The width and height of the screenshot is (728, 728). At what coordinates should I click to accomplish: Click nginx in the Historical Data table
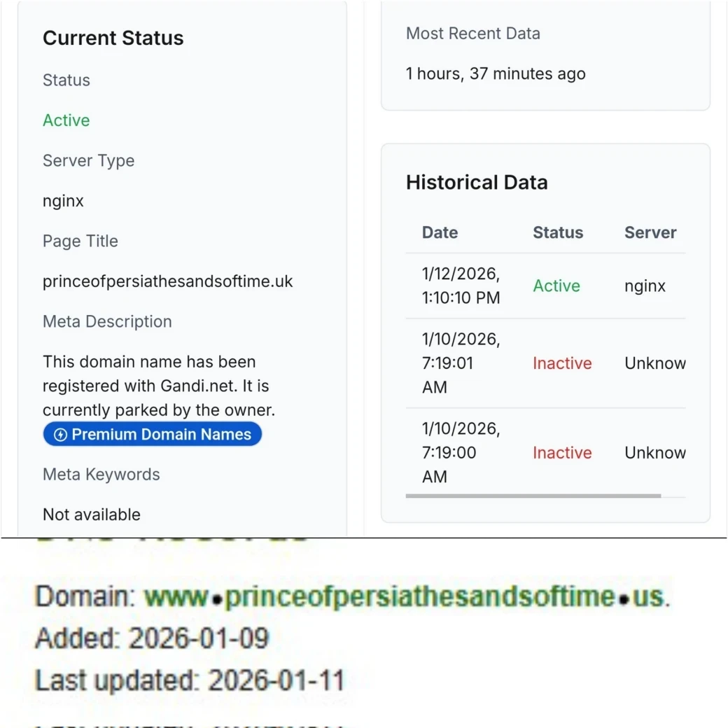pyautogui.click(x=645, y=286)
